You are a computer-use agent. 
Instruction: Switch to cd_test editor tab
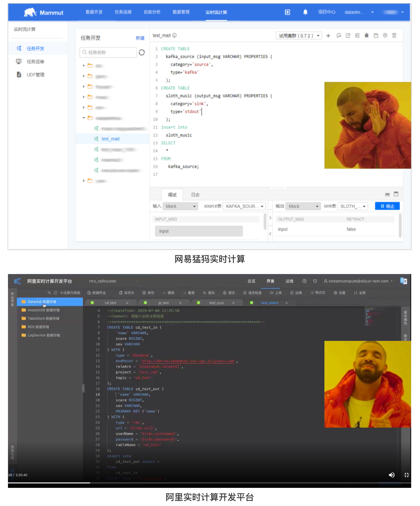111,303
